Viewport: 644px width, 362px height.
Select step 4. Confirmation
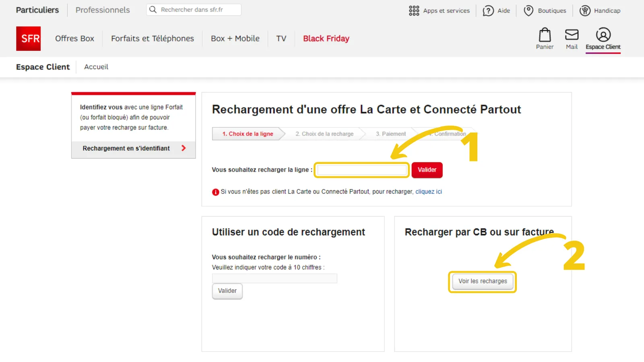(447, 134)
